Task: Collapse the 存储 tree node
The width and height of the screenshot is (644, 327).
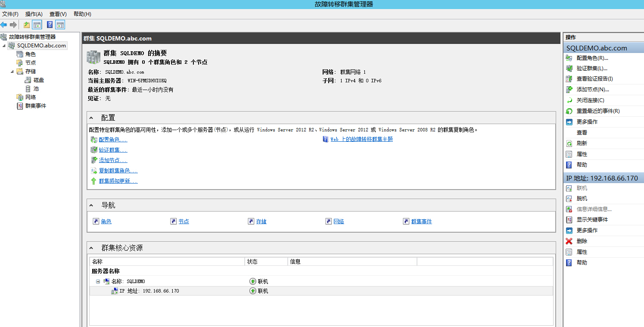Action: pyautogui.click(x=12, y=71)
